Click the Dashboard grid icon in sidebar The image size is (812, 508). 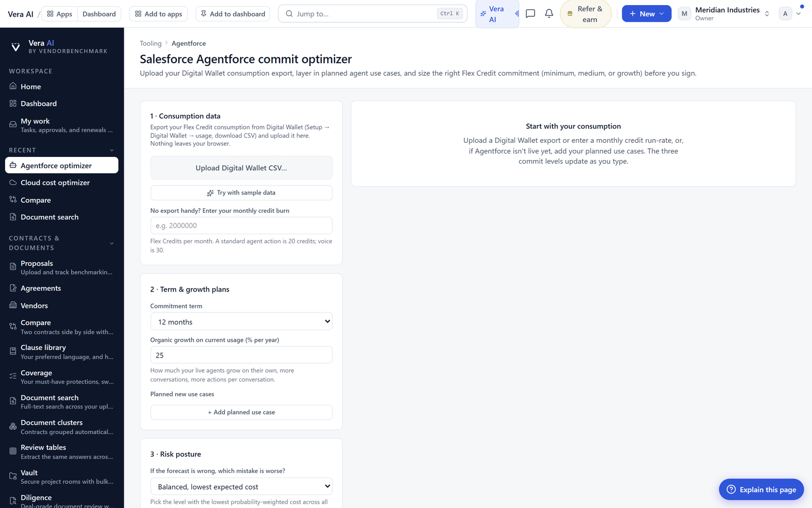[13, 104]
